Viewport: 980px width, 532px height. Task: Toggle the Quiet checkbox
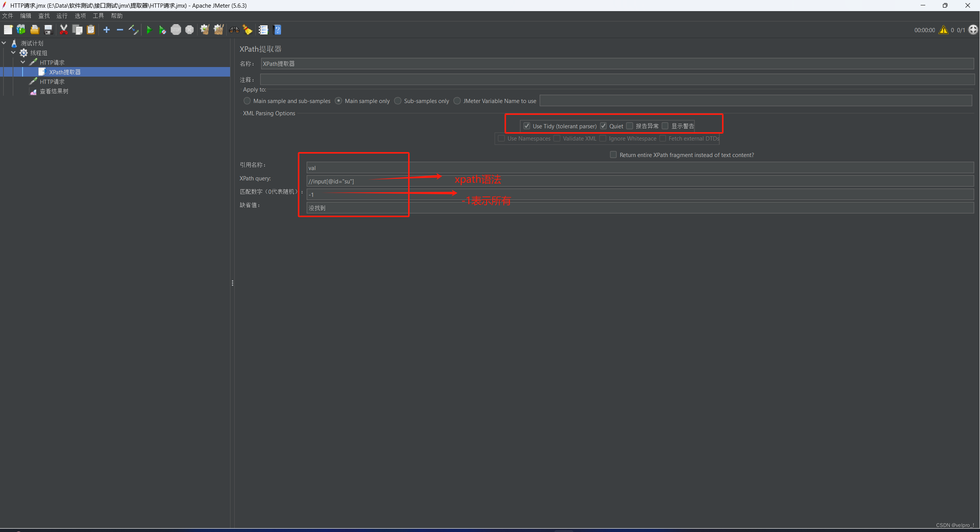pyautogui.click(x=603, y=126)
